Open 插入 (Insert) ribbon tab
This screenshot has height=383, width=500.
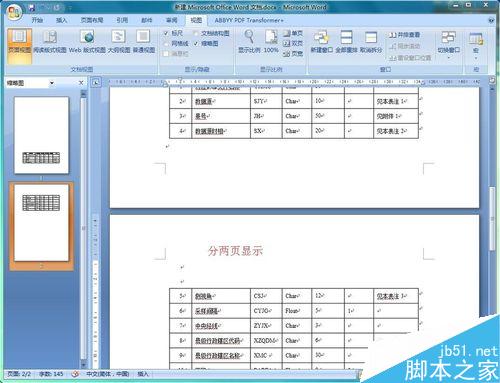tap(61, 20)
